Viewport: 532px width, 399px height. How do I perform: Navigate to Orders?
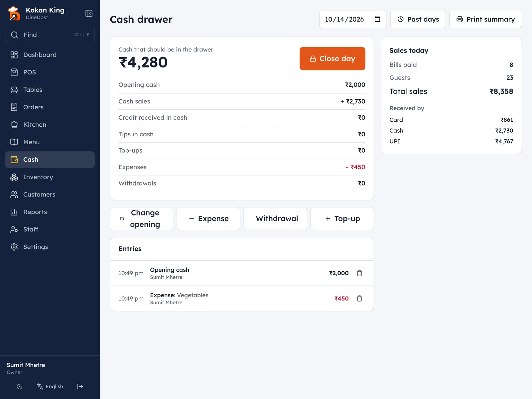tap(50, 107)
